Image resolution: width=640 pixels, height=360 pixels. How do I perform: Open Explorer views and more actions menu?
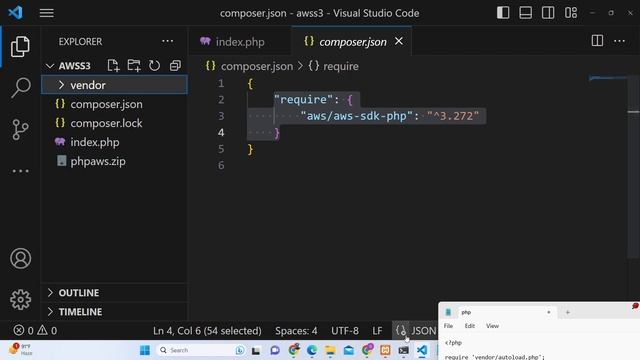(167, 41)
